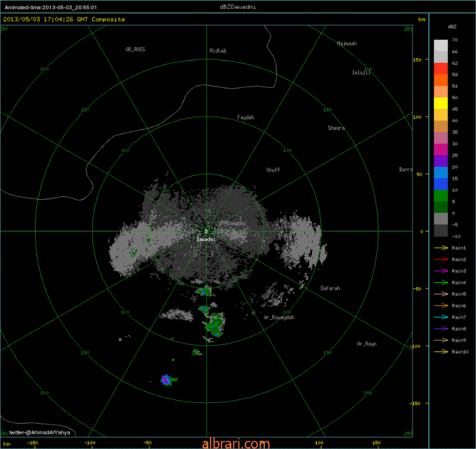Viewport: 476px width, 449px height.
Task: Click the yellow Rain1 arrow icon
Action: coord(441,248)
